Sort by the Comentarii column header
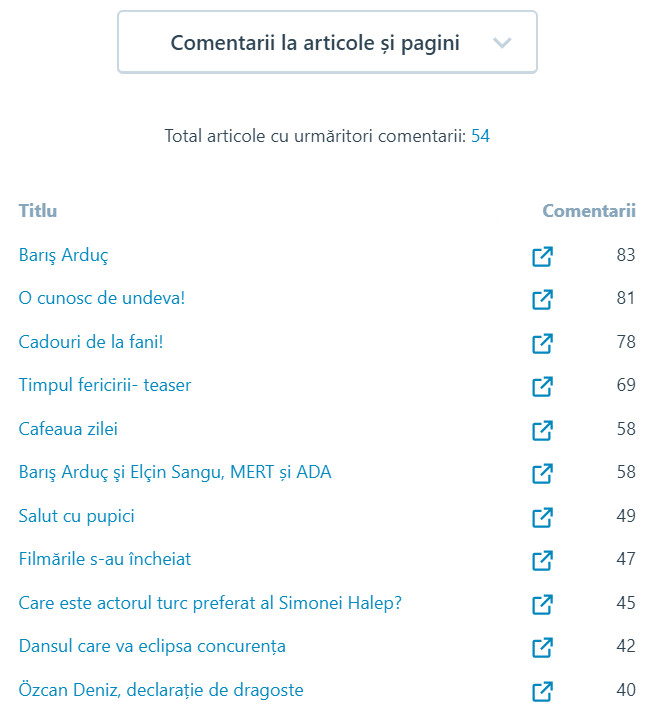662x718 pixels. [x=589, y=211]
